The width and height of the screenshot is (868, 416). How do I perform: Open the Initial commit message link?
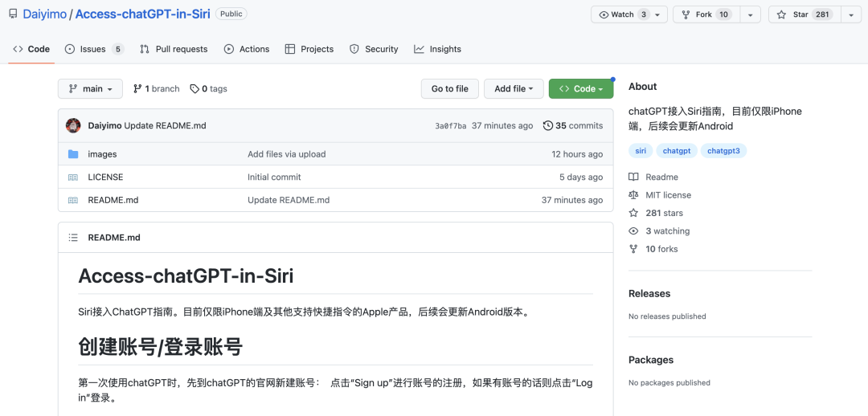point(275,177)
